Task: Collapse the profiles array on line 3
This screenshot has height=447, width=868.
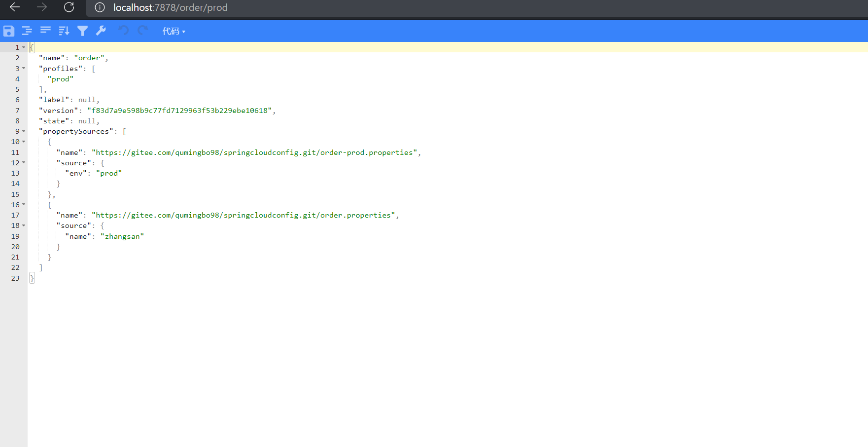Action: coord(24,69)
